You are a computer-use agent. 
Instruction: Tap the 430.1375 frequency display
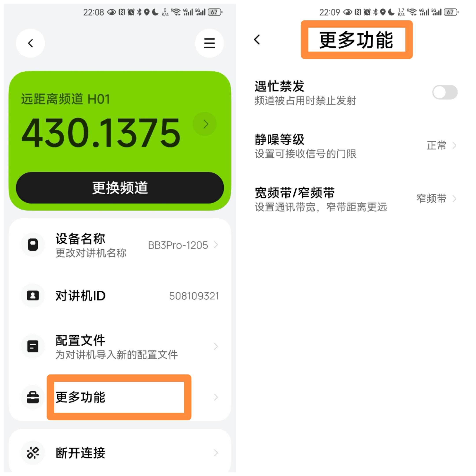click(x=101, y=133)
